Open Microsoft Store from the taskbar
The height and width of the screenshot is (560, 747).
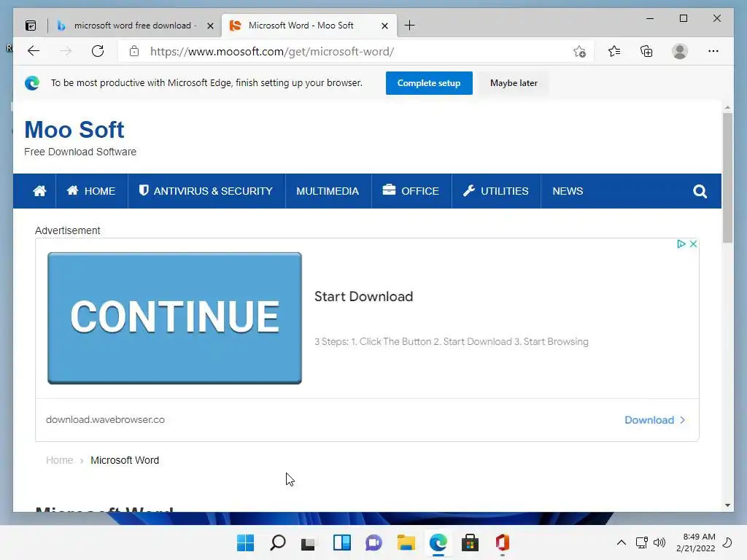point(471,542)
